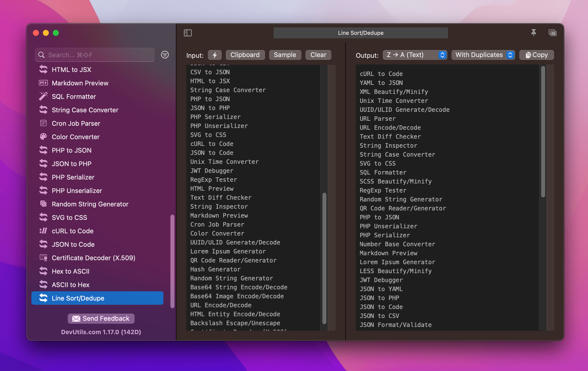Screen dimensions: 588x371
Task: Click the 'JWT Debugger' line in input
Action: (x=212, y=171)
